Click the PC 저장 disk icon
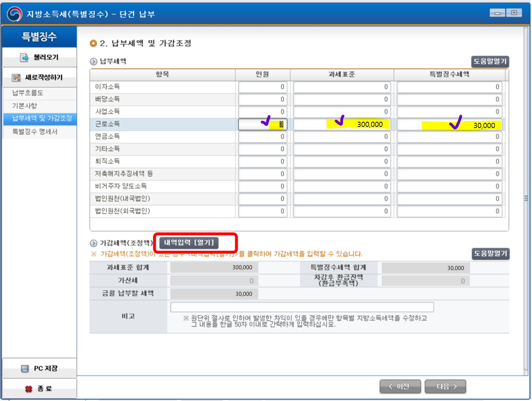 coord(25,369)
